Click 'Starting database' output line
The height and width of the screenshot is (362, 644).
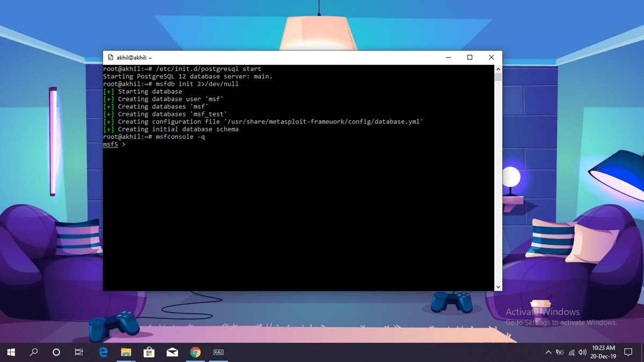coord(143,92)
